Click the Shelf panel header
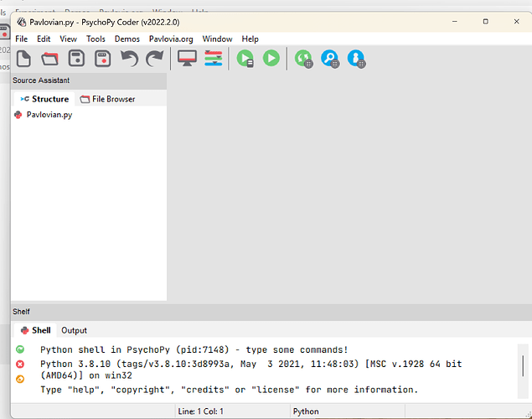The height and width of the screenshot is (419, 532). coord(271,312)
